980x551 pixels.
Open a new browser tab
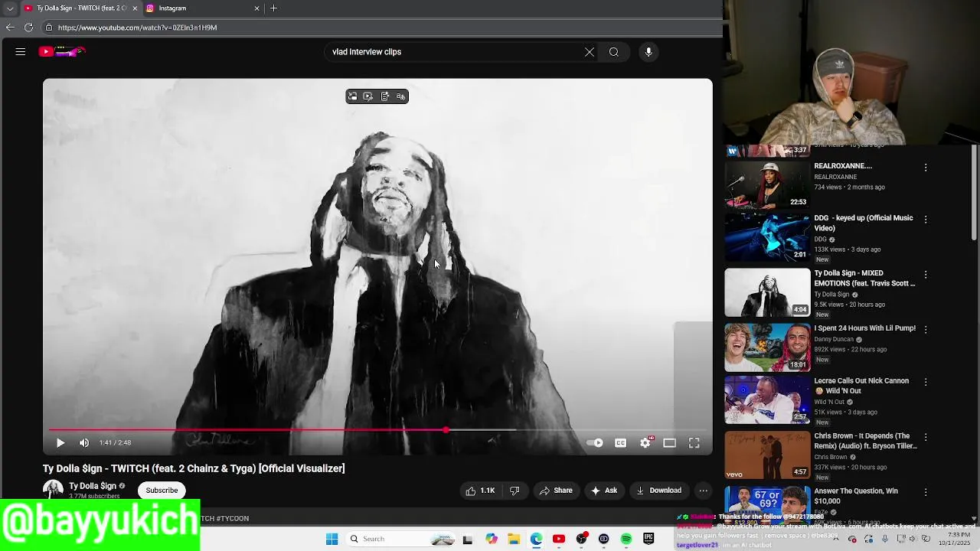pos(273,8)
